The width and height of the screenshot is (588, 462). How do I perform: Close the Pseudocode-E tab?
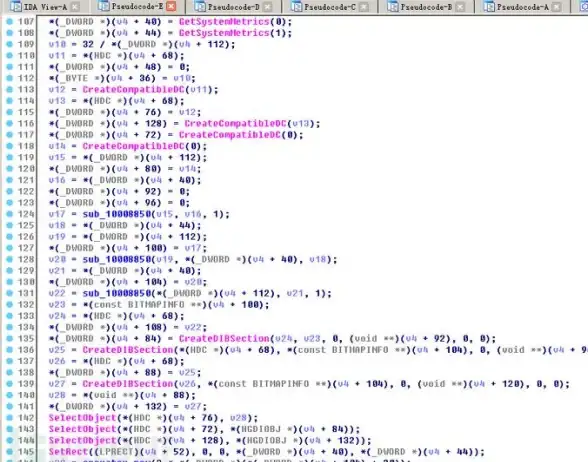tap(171, 6)
